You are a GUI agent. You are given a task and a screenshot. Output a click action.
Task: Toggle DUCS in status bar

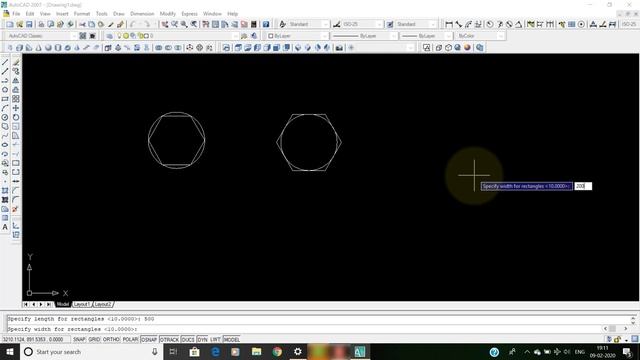coord(188,339)
